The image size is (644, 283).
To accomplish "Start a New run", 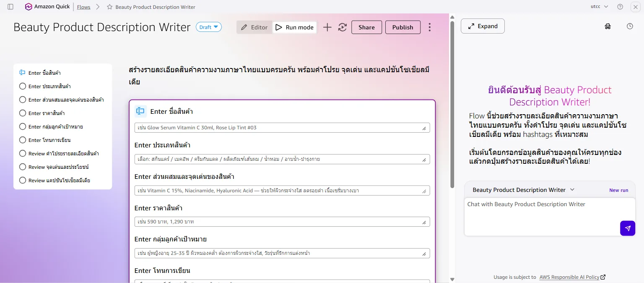I will [x=618, y=190].
